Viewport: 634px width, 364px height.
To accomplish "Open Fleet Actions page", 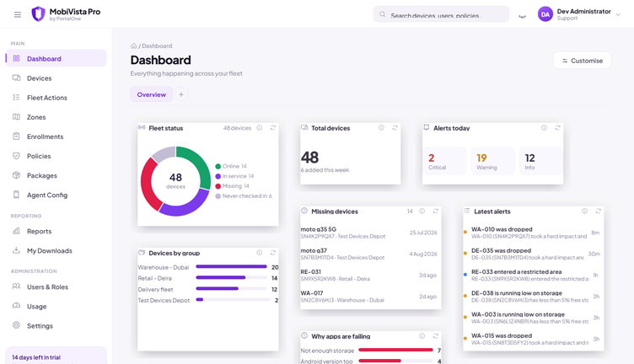I will (x=56, y=98).
